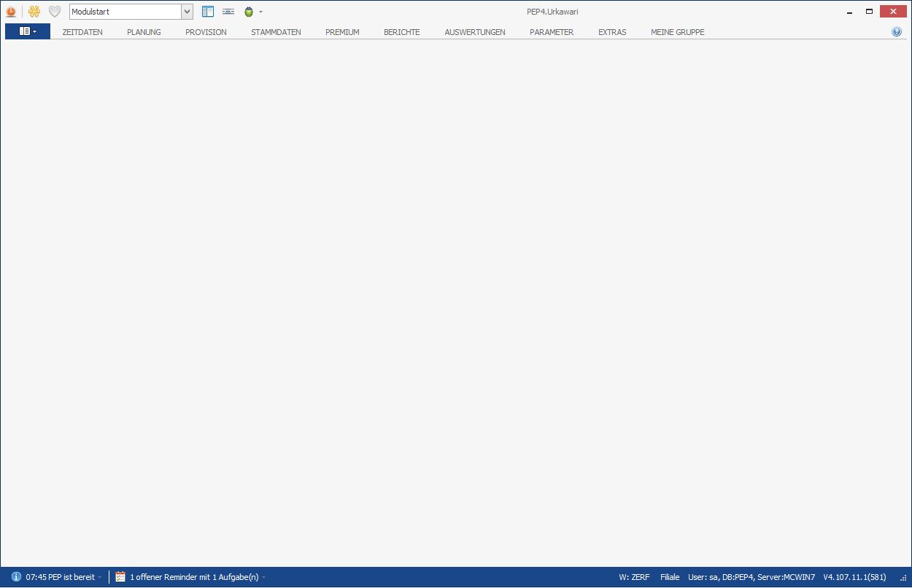Click the horizontal lines toolbar icon
Image resolution: width=912 pixels, height=588 pixels.
pyautogui.click(x=228, y=12)
